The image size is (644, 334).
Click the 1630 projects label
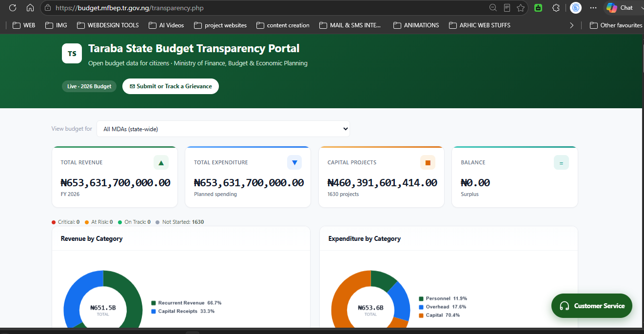pyautogui.click(x=343, y=194)
